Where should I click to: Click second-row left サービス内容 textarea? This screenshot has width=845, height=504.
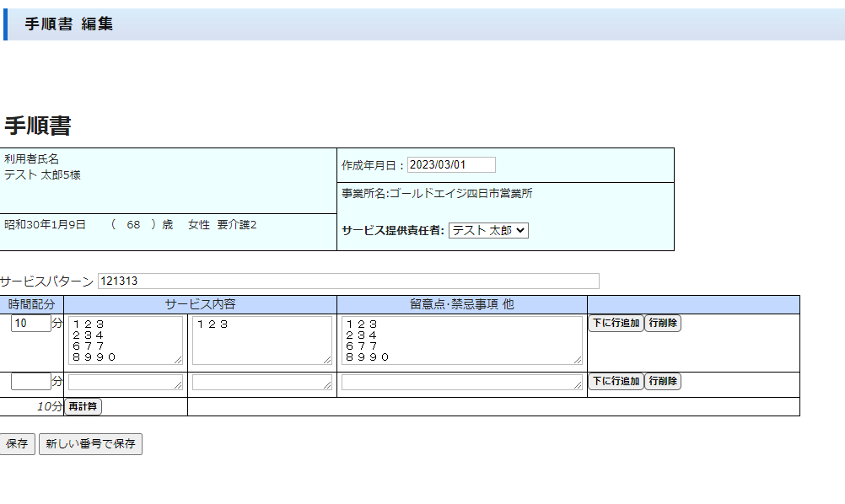click(125, 383)
